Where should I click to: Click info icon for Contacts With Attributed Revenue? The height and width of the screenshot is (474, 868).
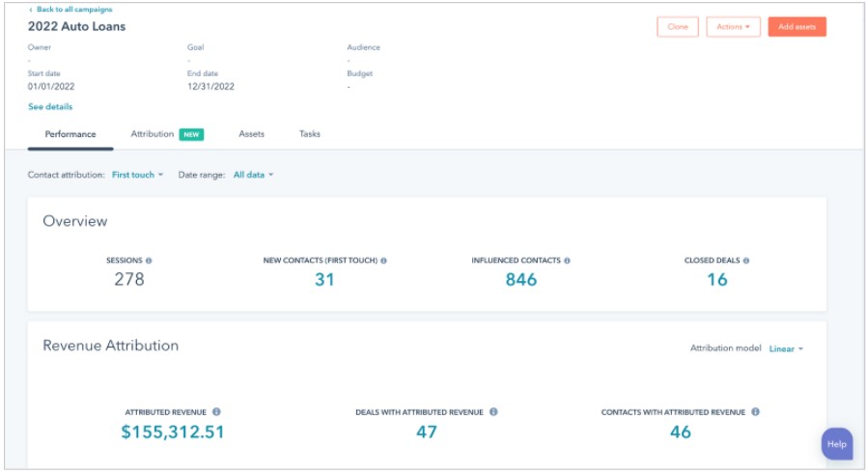tap(756, 412)
